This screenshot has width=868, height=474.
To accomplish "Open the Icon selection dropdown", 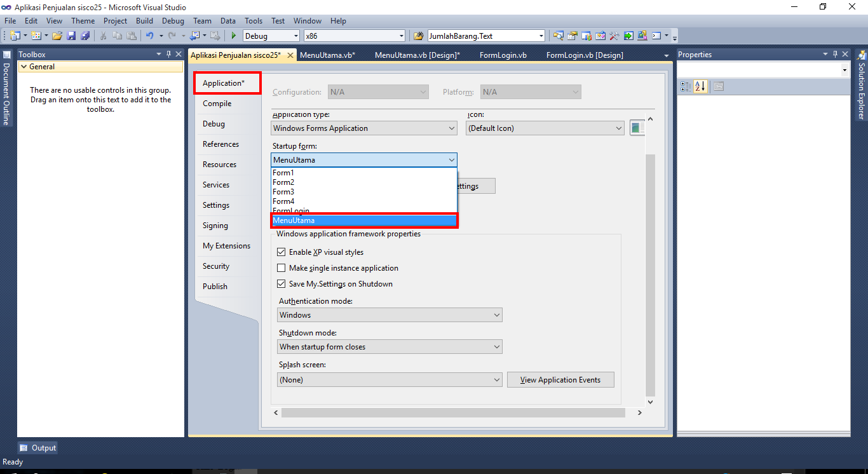I will click(619, 128).
